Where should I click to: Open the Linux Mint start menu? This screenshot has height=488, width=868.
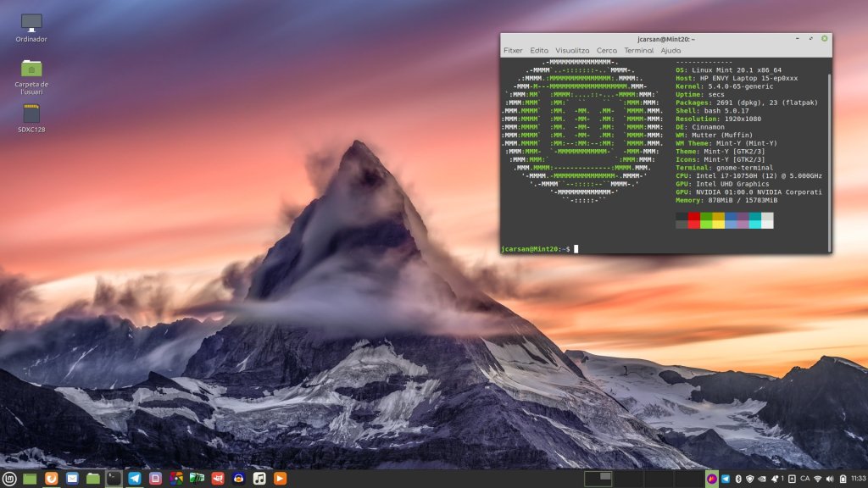coord(9,479)
